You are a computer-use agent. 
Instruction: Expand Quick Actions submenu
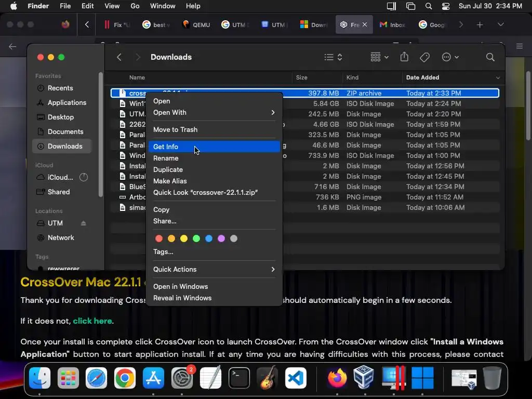pos(214,270)
